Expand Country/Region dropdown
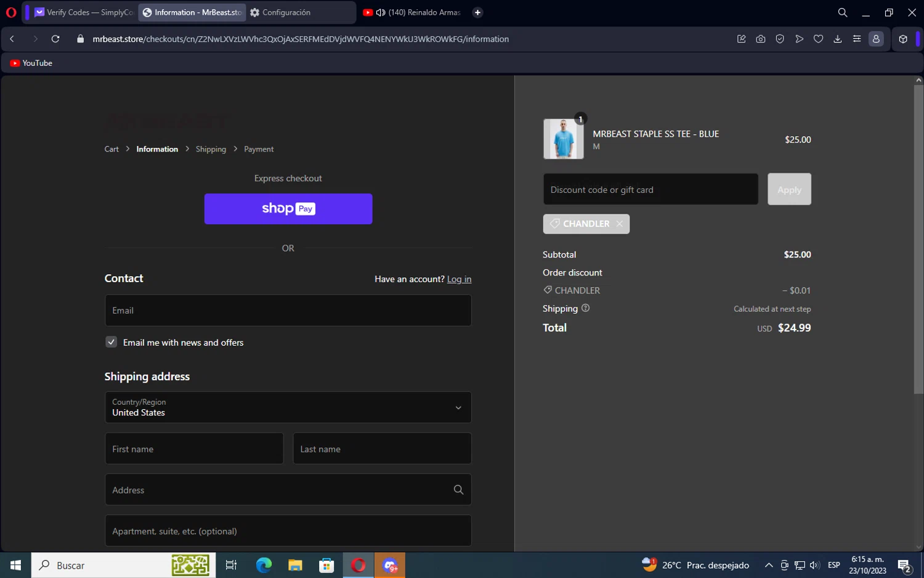924x578 pixels. pos(288,407)
